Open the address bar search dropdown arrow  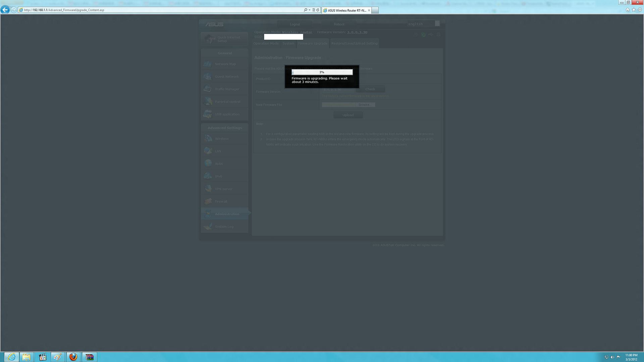coord(309,10)
